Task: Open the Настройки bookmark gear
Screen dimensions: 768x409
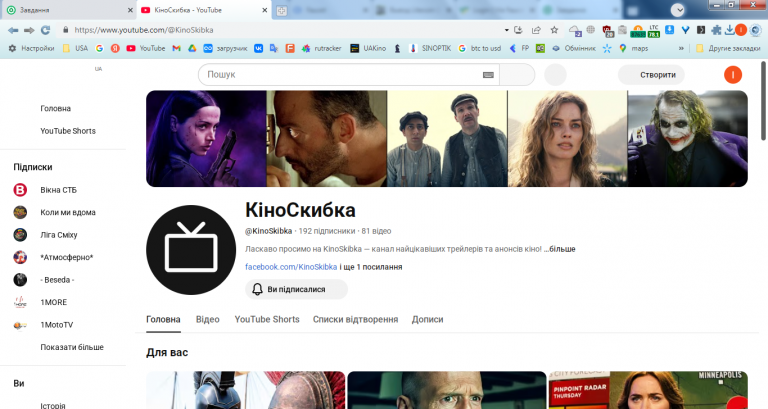Action: (31, 48)
